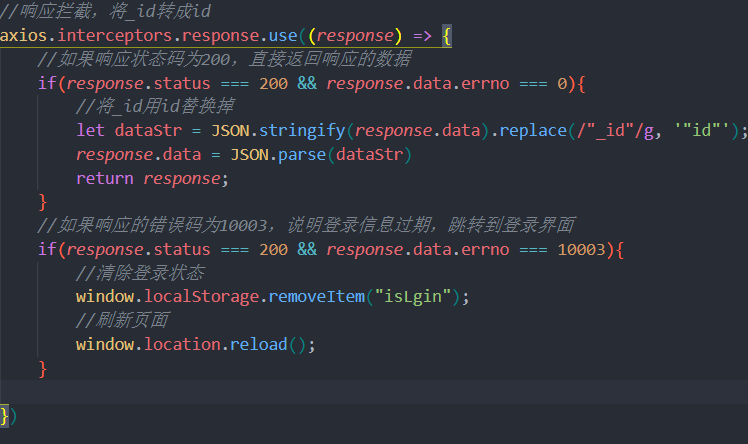This screenshot has height=444, width=748.
Task: Click the use method call
Action: [x=283, y=36]
